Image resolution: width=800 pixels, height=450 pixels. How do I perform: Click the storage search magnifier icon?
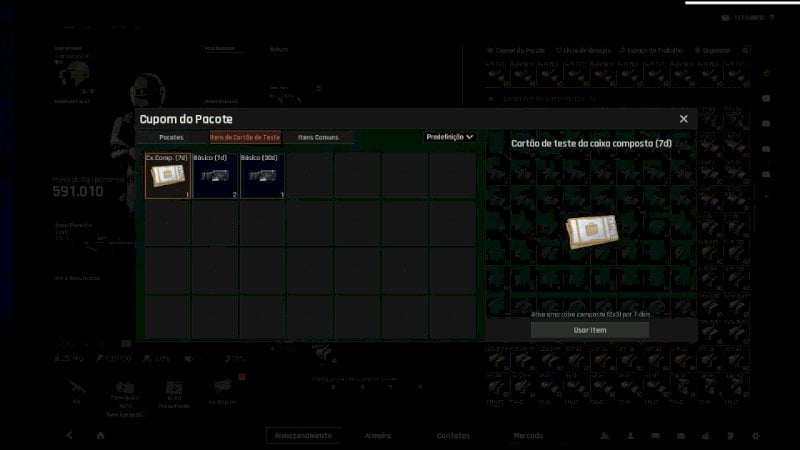click(745, 51)
